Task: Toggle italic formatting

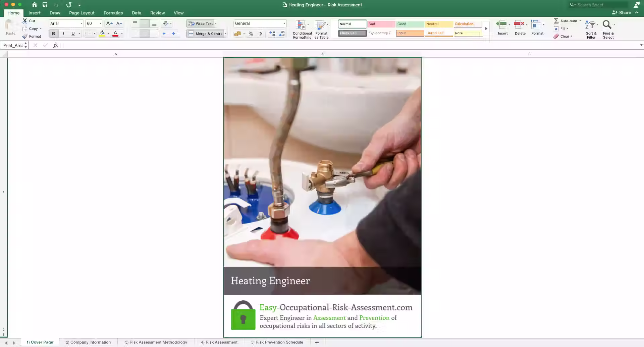Action: pyautogui.click(x=63, y=34)
